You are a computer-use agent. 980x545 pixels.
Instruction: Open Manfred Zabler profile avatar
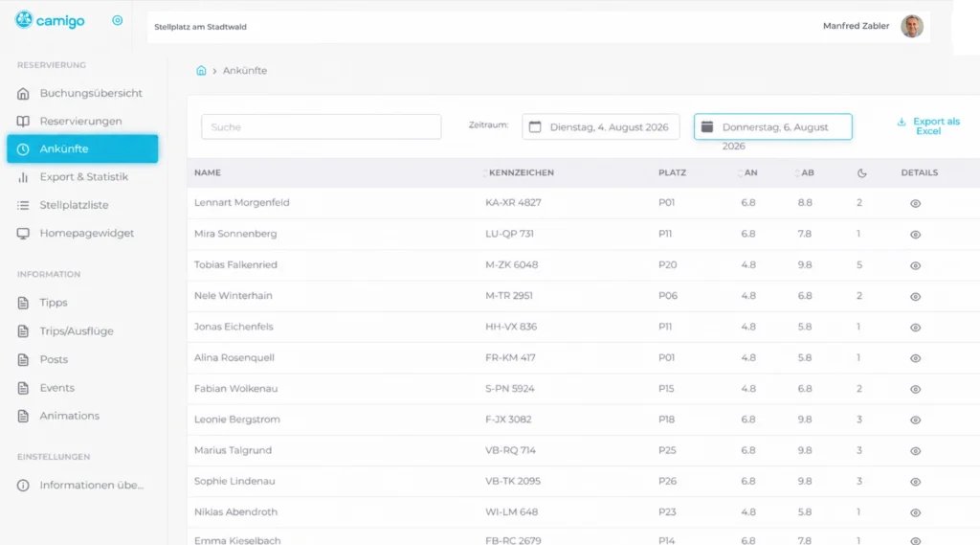click(912, 26)
